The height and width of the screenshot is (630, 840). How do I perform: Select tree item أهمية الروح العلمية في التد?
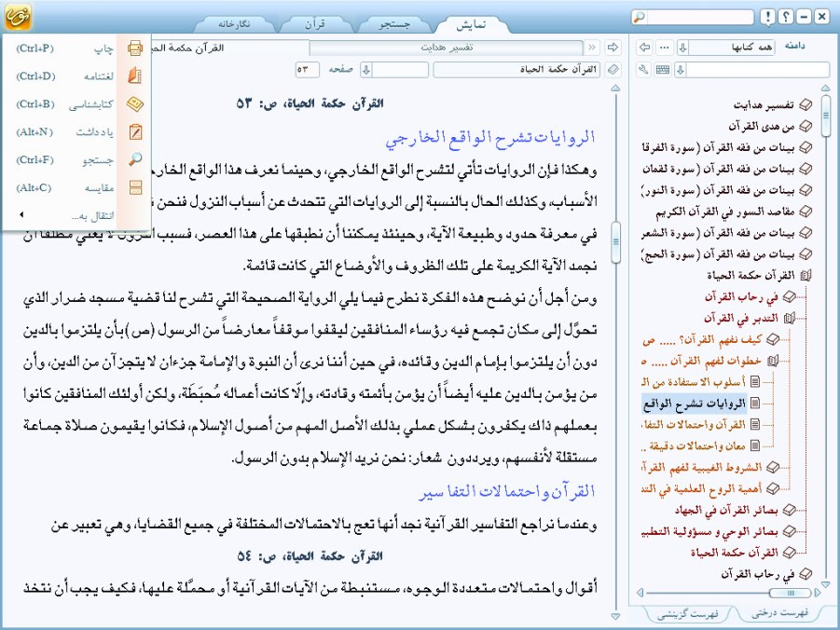pos(702,489)
